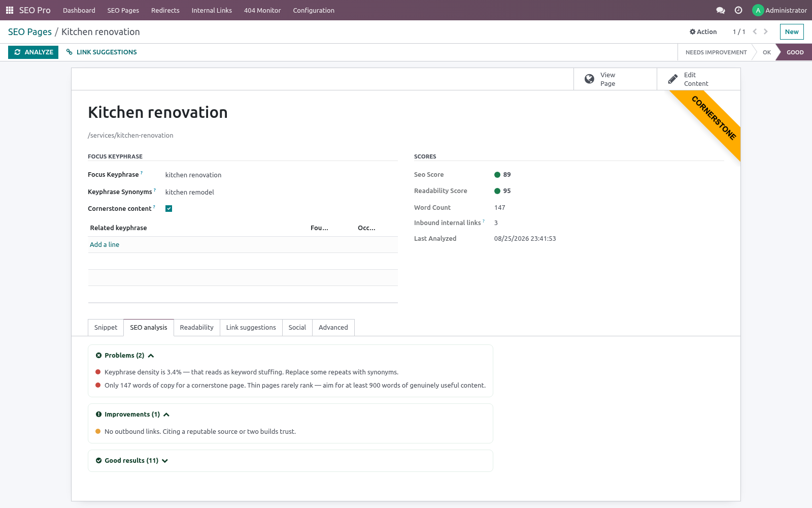This screenshot has height=508, width=812.
Task: Open the Redirects menu
Action: click(165, 10)
